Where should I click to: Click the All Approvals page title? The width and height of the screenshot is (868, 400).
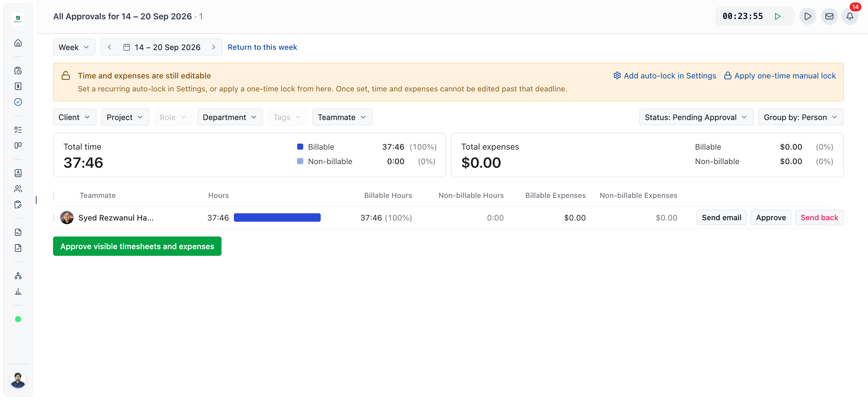[122, 16]
